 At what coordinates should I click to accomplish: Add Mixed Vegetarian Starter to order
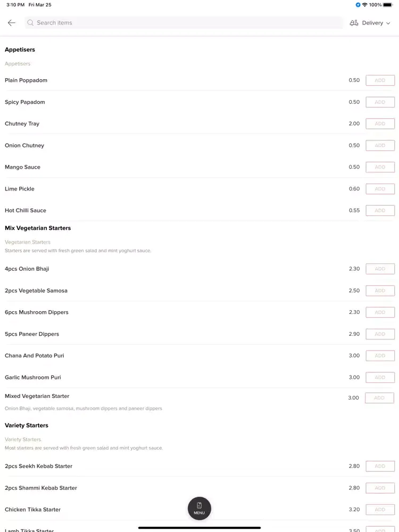click(x=379, y=398)
